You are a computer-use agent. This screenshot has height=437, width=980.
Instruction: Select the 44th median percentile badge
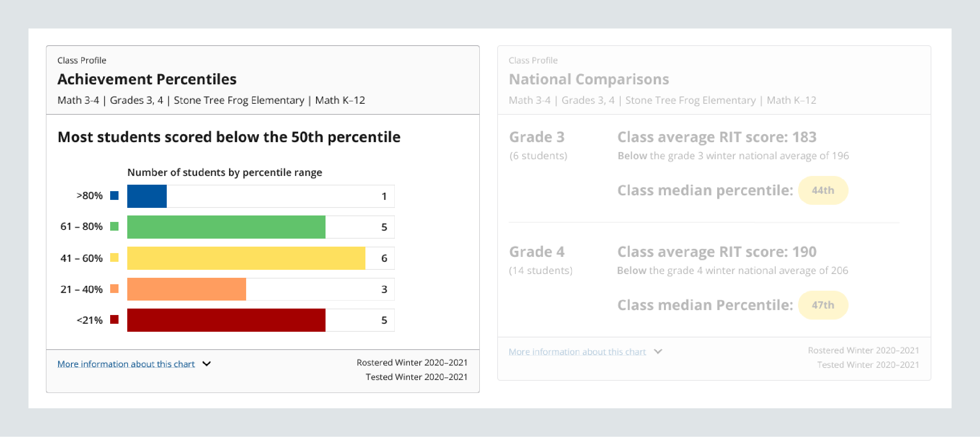[823, 190]
